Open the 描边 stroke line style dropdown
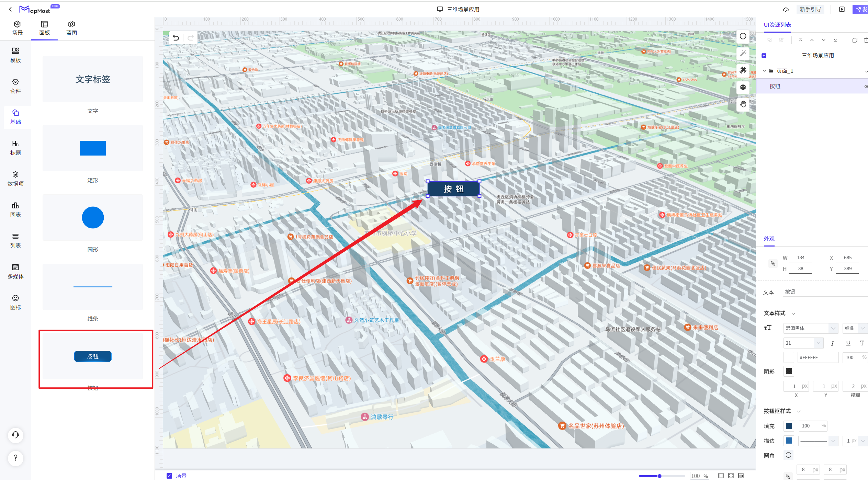 click(818, 441)
